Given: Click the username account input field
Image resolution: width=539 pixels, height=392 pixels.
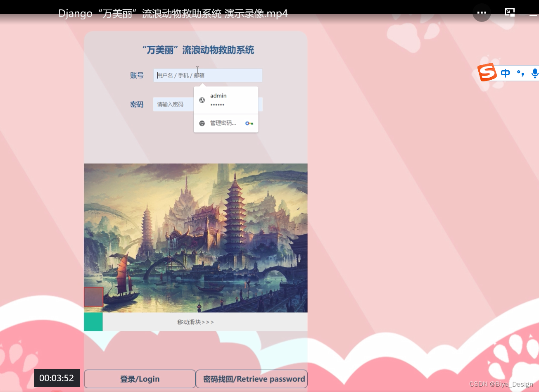Looking at the screenshot, I should click(208, 75).
